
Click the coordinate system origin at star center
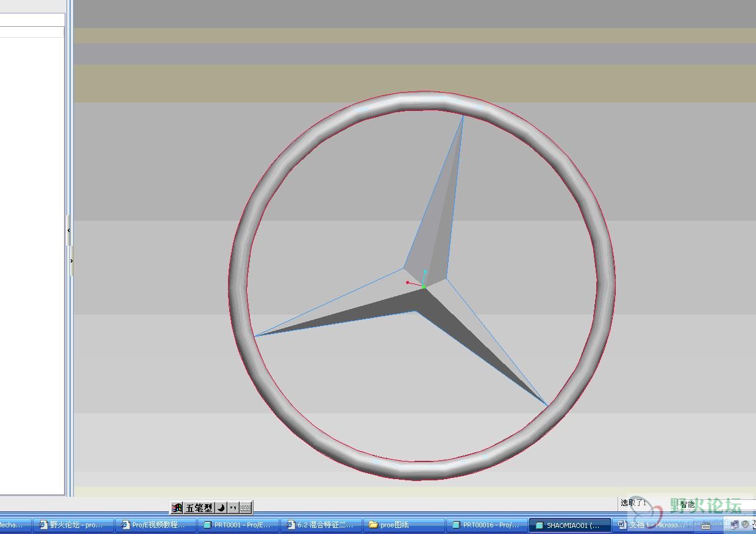tap(423, 287)
